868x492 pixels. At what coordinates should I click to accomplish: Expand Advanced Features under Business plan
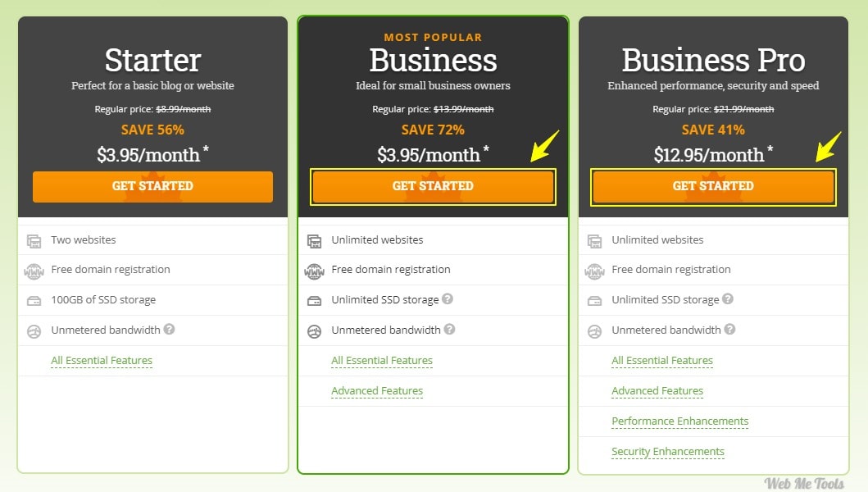[x=377, y=391]
